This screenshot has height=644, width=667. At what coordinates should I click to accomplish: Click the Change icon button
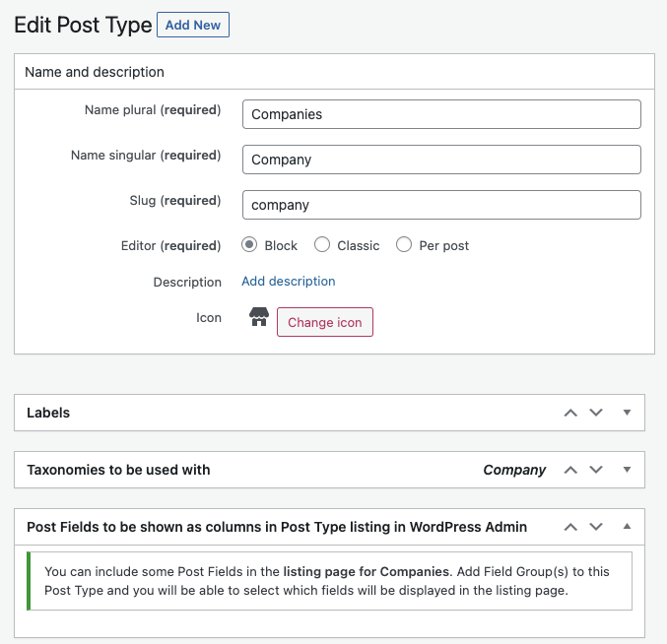point(325,322)
